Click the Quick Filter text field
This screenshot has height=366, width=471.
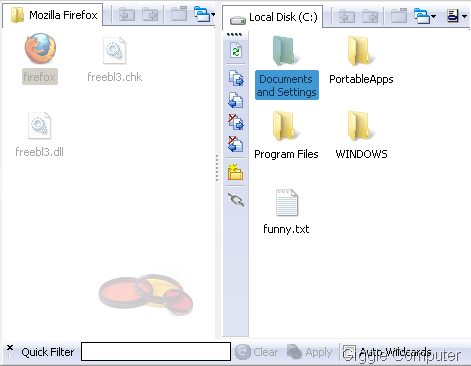[x=156, y=351]
